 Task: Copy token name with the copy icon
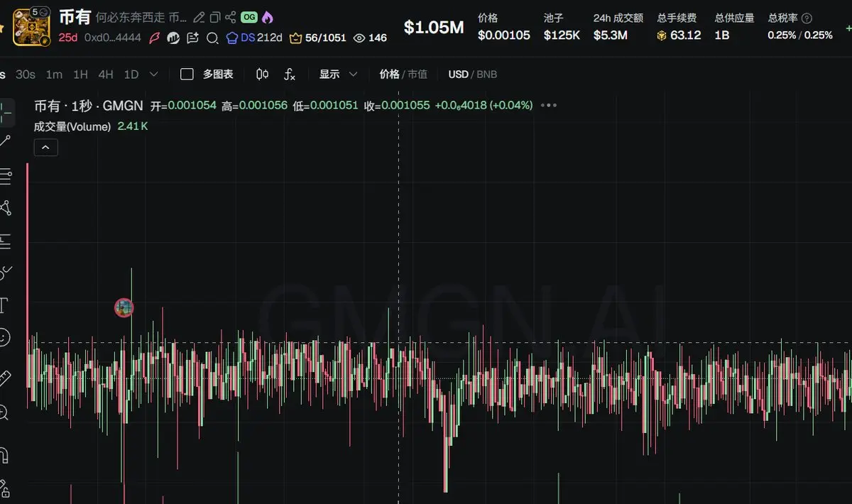point(214,18)
